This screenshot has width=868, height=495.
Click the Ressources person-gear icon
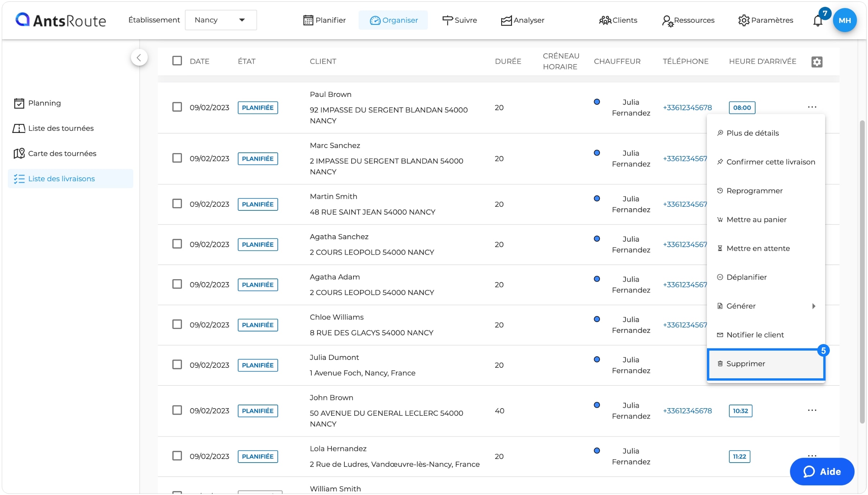[x=667, y=21]
